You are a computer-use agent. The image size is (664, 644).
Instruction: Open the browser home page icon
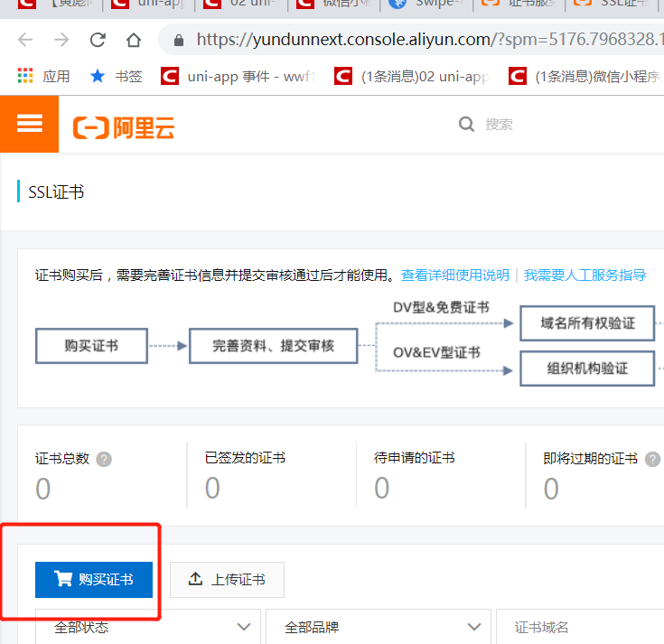[134, 41]
